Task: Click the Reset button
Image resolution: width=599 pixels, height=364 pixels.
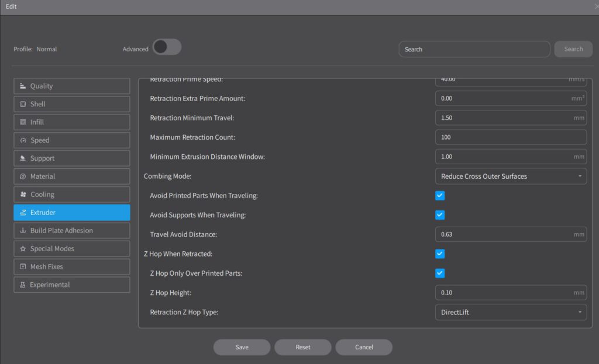Action: click(302, 347)
